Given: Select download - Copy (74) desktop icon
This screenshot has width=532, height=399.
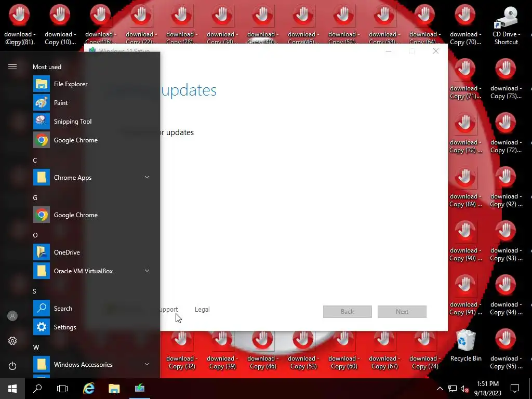Looking at the screenshot, I should point(425,351).
